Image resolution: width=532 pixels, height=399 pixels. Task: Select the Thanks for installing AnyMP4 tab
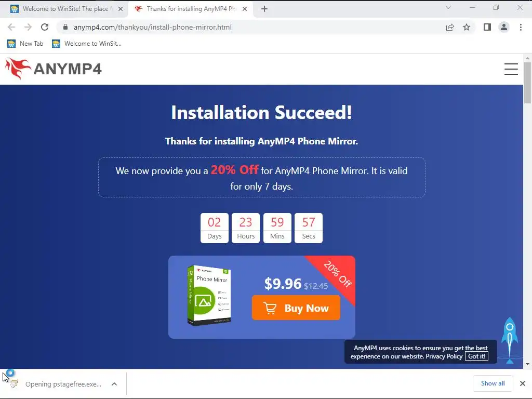tap(190, 9)
